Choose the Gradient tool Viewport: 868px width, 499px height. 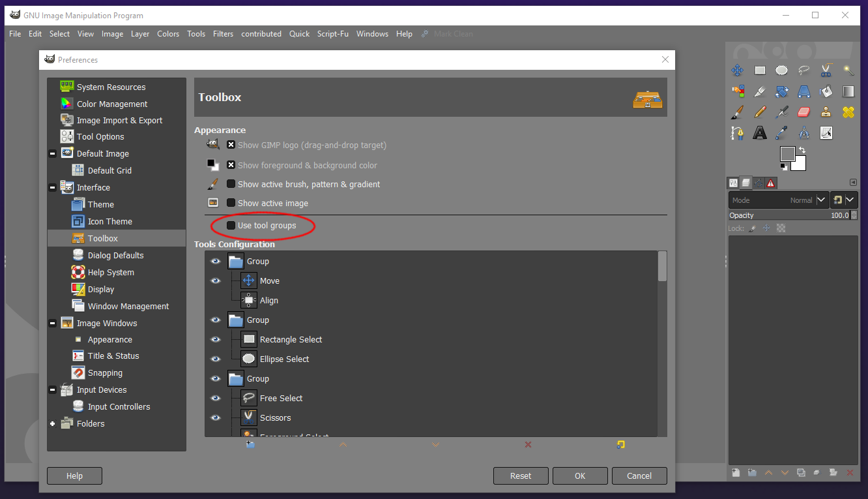point(848,91)
